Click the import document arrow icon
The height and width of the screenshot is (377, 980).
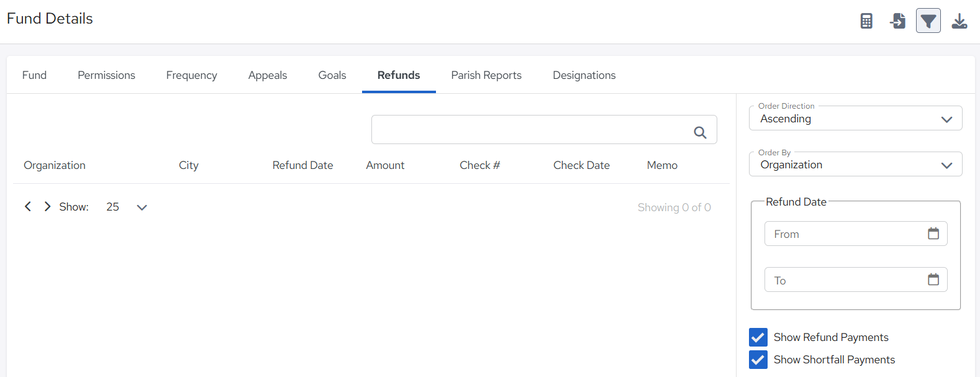click(x=897, y=21)
